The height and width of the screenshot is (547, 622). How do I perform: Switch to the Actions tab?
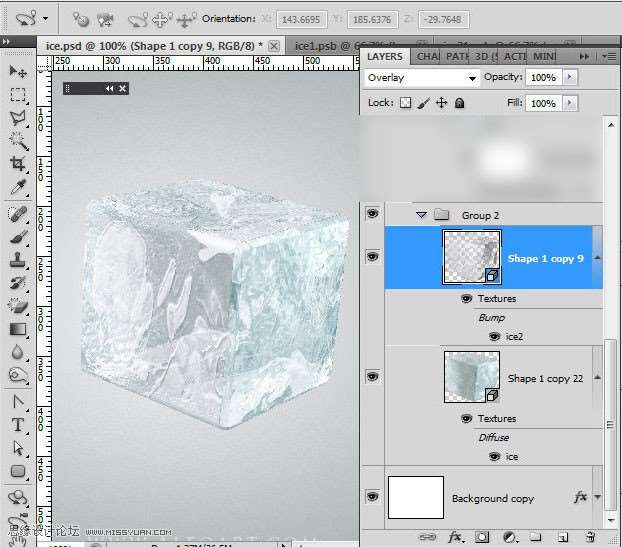coord(515,57)
